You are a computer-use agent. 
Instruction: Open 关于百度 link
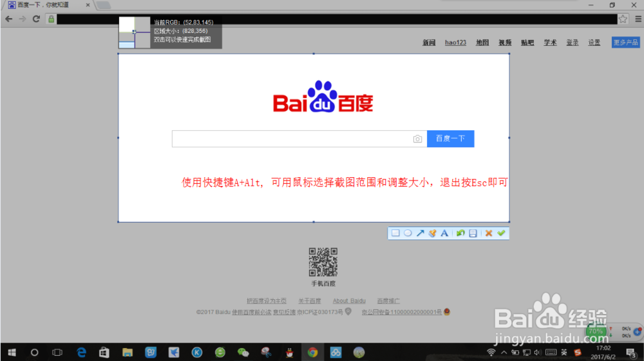[x=309, y=301]
